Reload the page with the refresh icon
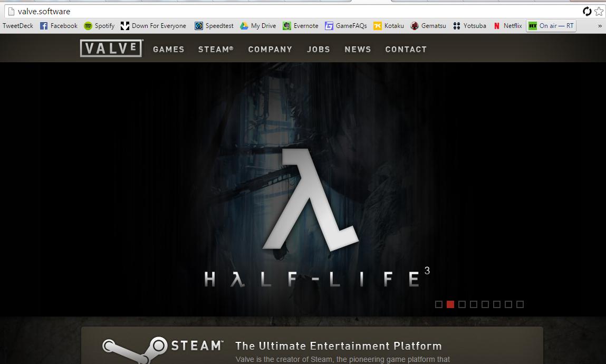This screenshot has width=606, height=364. pyautogui.click(x=587, y=11)
